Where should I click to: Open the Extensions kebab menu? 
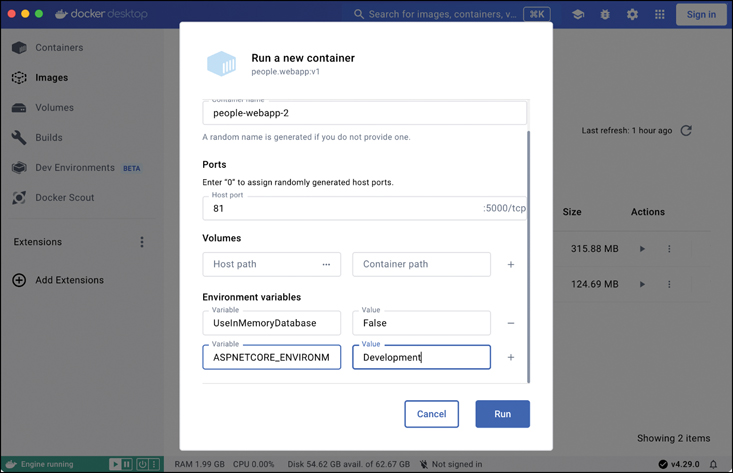point(142,242)
